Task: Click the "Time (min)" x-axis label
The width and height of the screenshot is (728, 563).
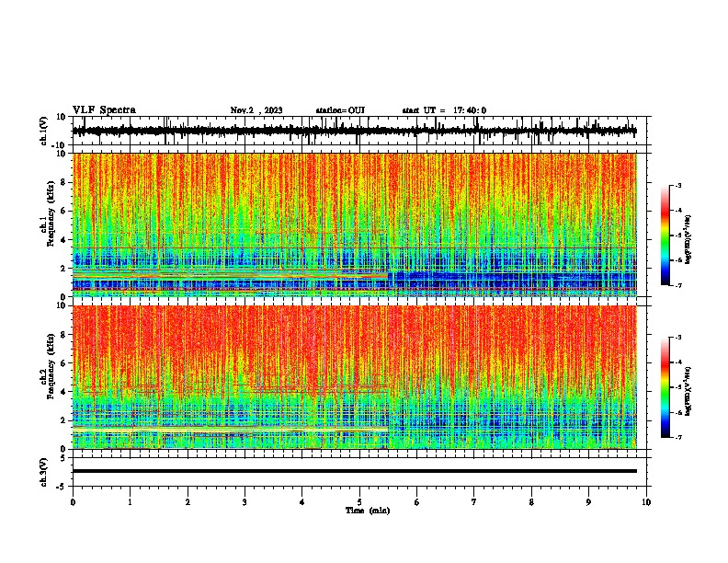Action: (368, 511)
